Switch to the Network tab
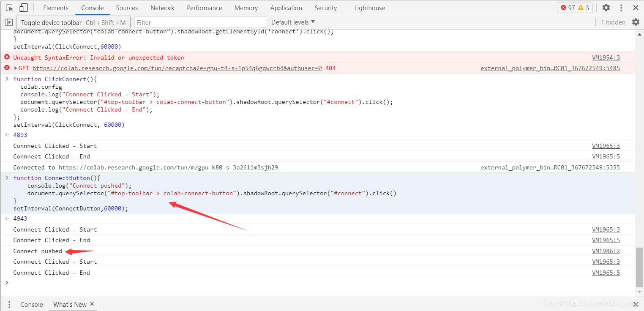The image size is (644, 311). click(x=162, y=8)
